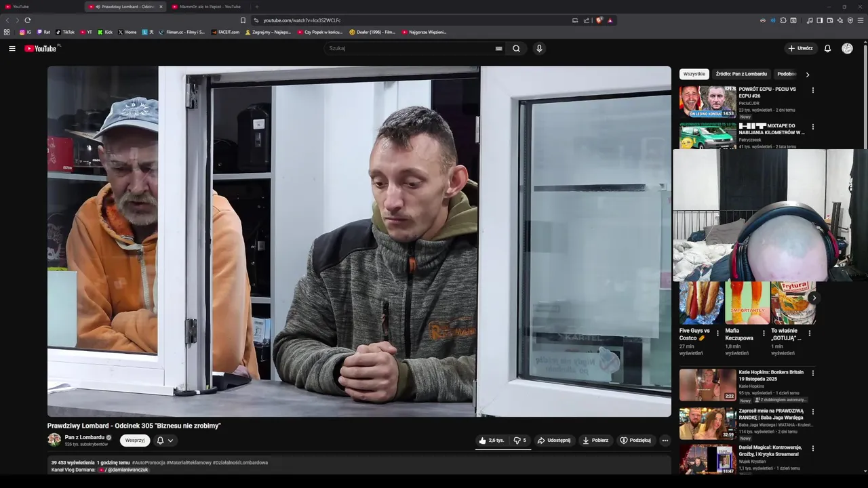868x488 pixels.
Task: Switch to Mamm0n ale to Papież tab
Action: point(209,7)
